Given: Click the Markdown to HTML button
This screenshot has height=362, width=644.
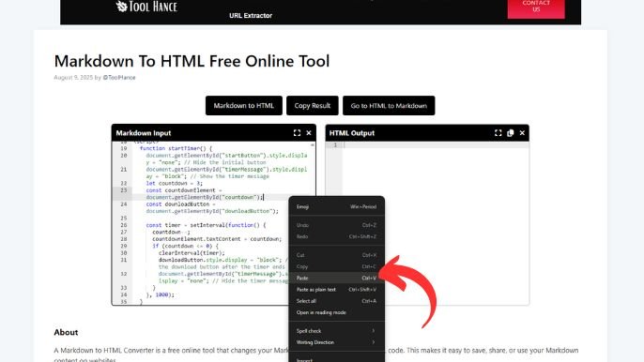Looking at the screenshot, I should pos(243,105).
